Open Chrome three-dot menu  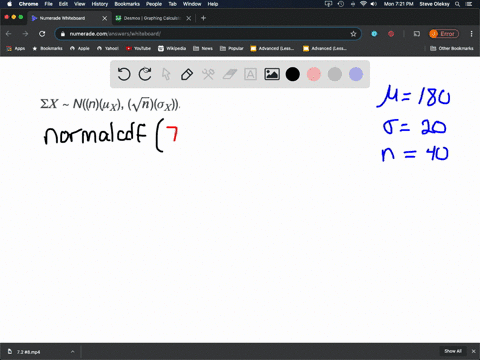point(471,34)
